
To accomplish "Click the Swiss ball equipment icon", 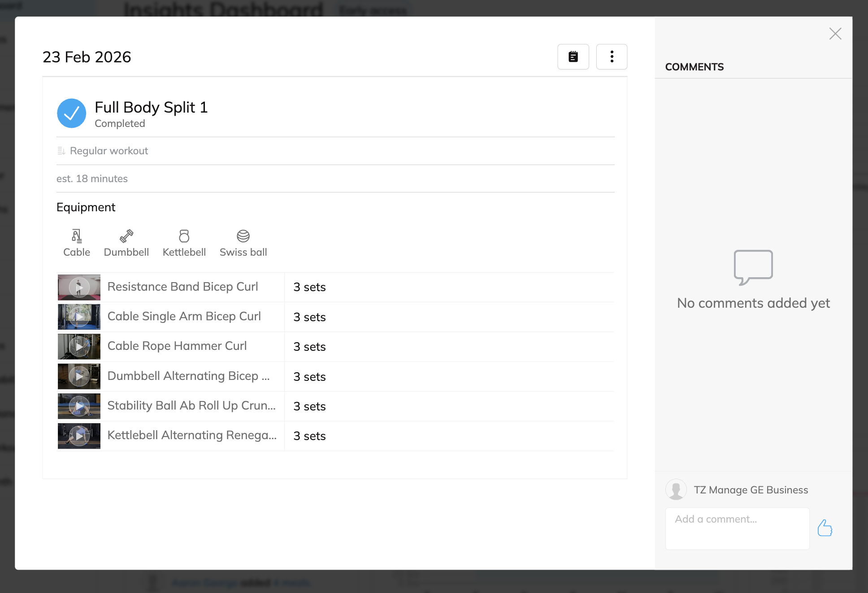I will [243, 236].
